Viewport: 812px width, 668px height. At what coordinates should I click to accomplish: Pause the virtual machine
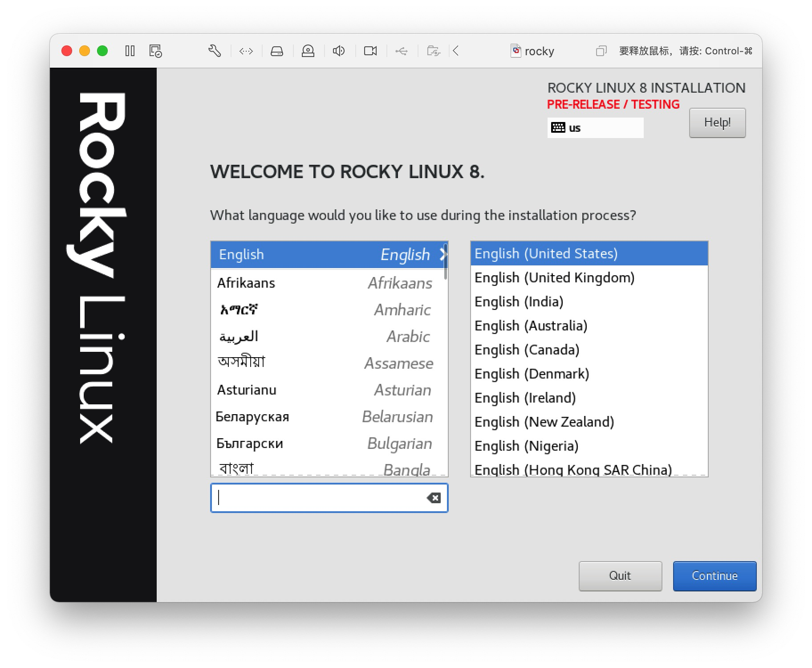tap(130, 51)
